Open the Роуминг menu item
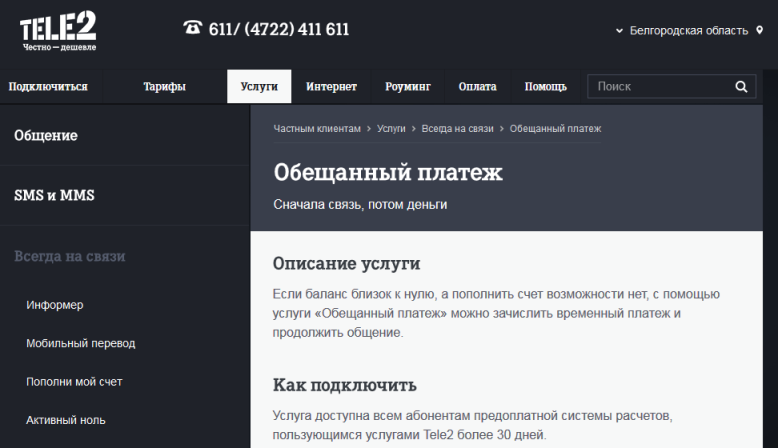778x448 pixels. [408, 87]
